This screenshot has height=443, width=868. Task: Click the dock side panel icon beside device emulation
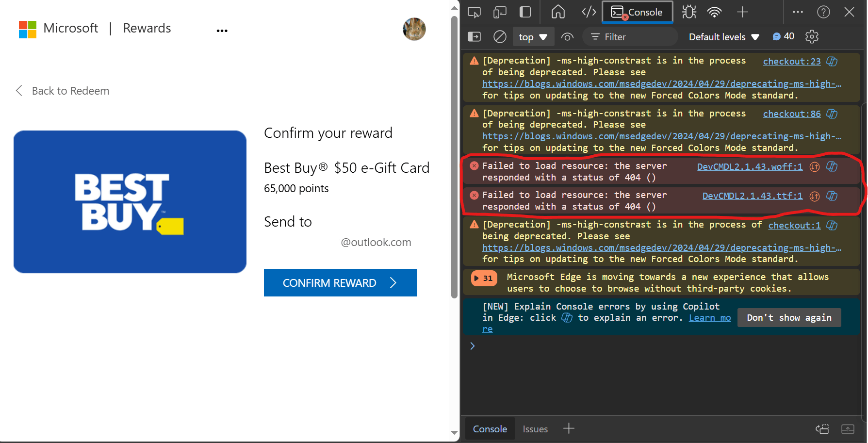pos(525,12)
